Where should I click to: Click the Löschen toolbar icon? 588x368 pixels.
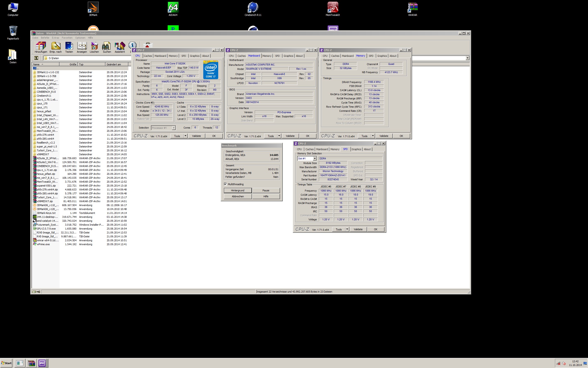(94, 47)
